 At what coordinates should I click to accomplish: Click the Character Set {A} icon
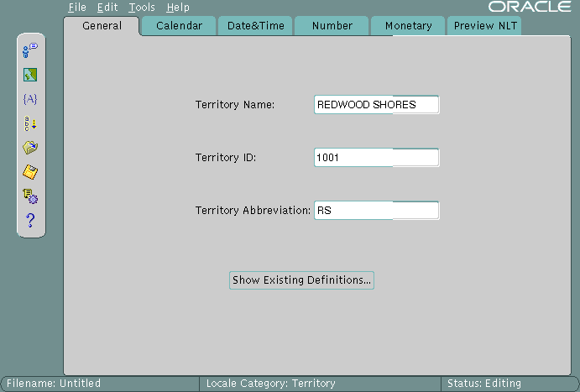pos(30,99)
